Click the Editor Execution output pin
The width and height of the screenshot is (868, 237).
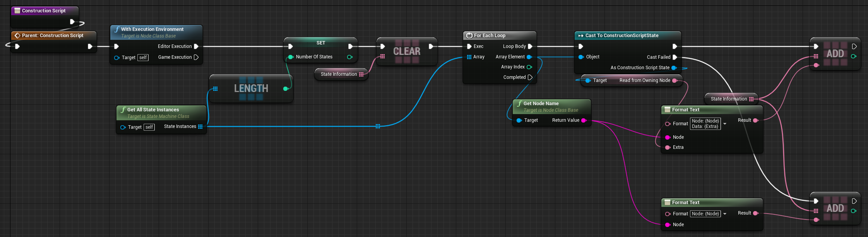[x=196, y=46]
